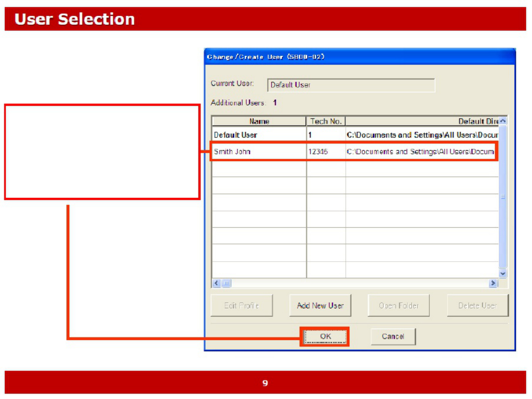Click tech number 12345 cell

(x=326, y=152)
